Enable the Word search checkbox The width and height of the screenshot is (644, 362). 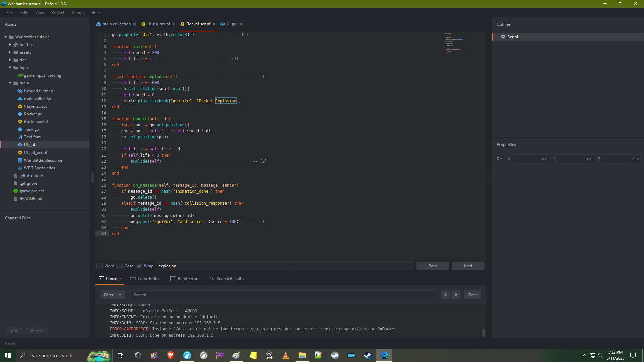[100, 266]
